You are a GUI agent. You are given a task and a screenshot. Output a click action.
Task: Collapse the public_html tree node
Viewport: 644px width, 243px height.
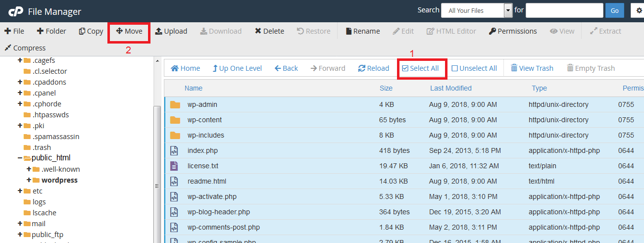(x=20, y=158)
